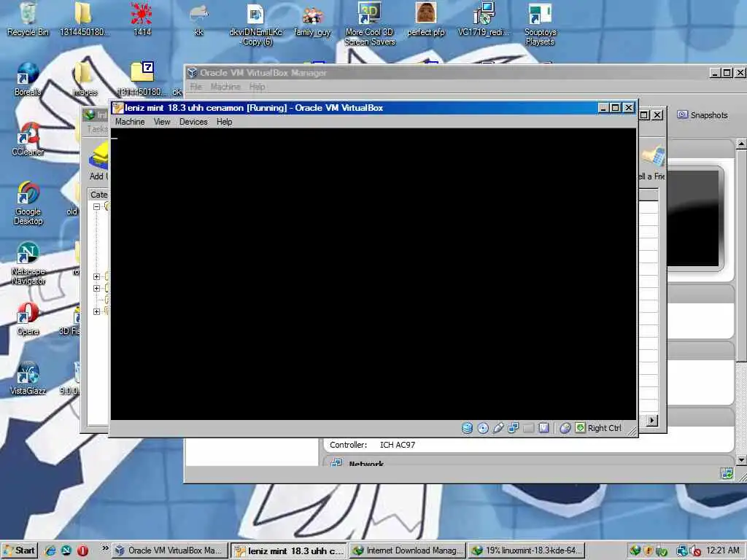Collapse the minus tree node in download manager categories

(97, 206)
